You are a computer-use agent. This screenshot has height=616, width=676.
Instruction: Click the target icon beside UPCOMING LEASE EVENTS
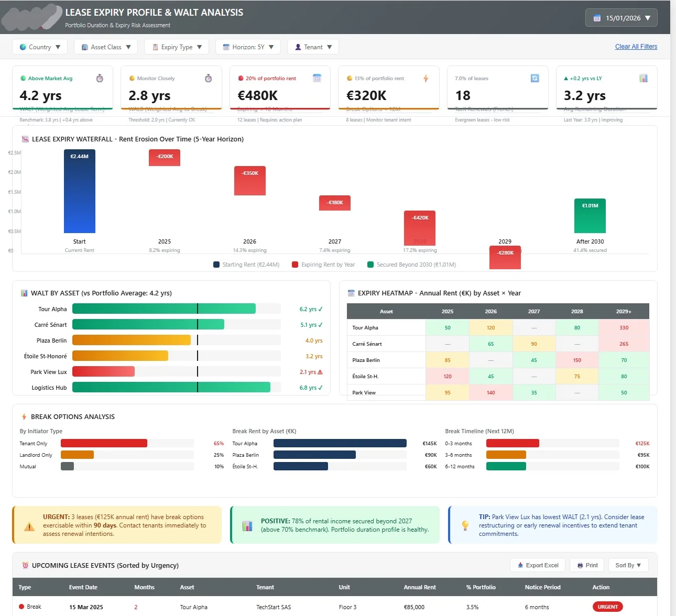[x=25, y=565]
